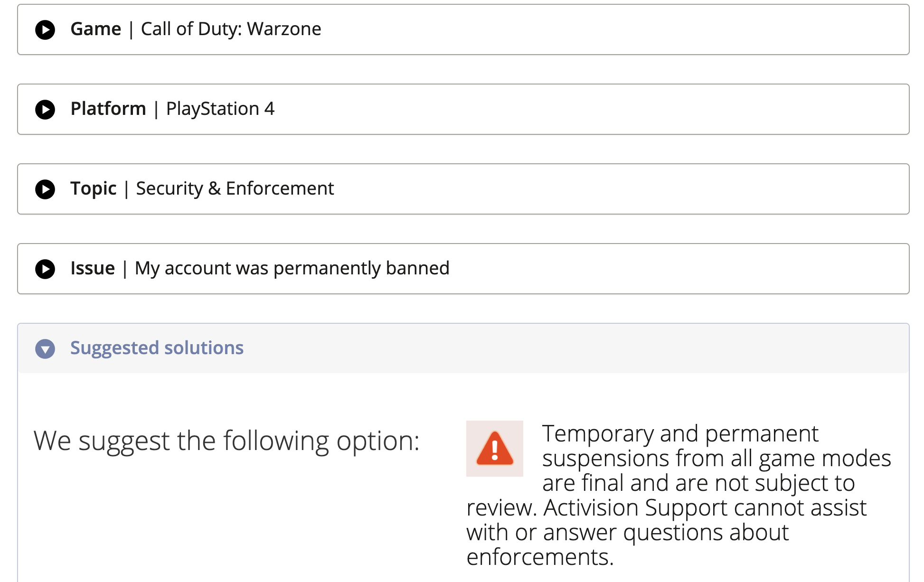
Task: Click the red warning triangle icon
Action: (494, 449)
